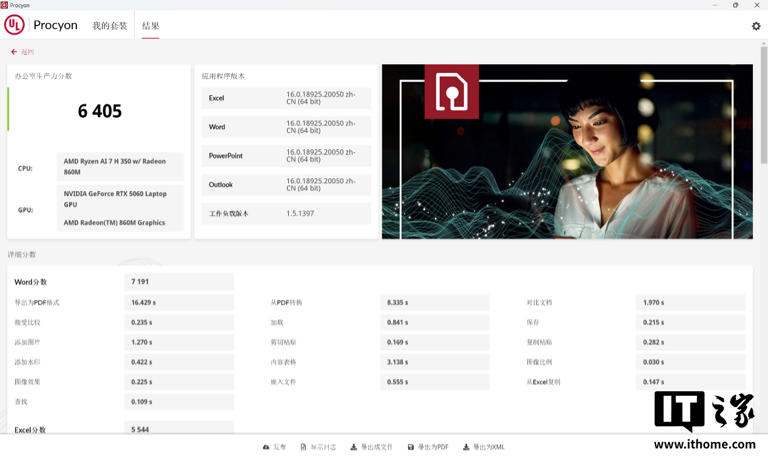Click the publish cloud upload icon
The image size is (768, 459).
click(x=266, y=447)
